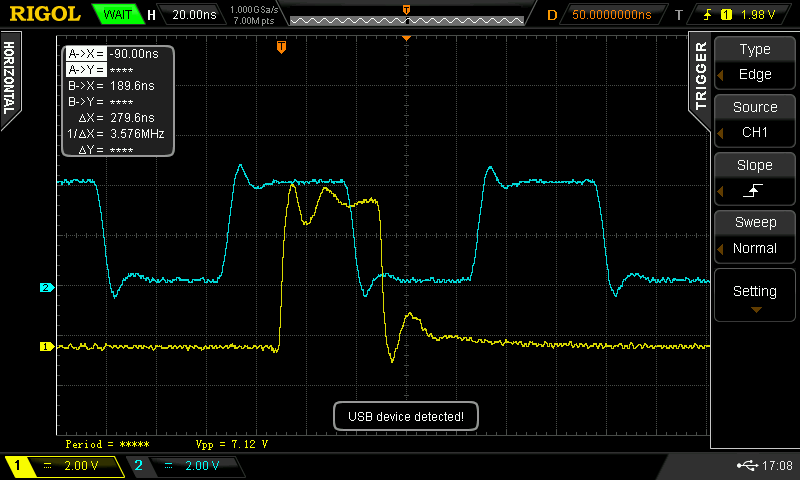The width and height of the screenshot is (800, 480).
Task: Click the green WAIT status indicator
Action: click(x=117, y=14)
